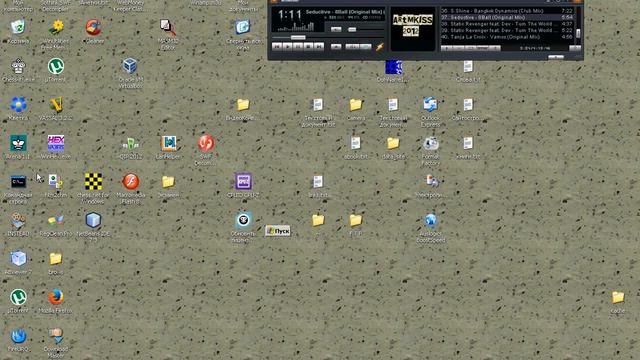
Task: Open the folder at bottom right corner
Action: pos(618,297)
